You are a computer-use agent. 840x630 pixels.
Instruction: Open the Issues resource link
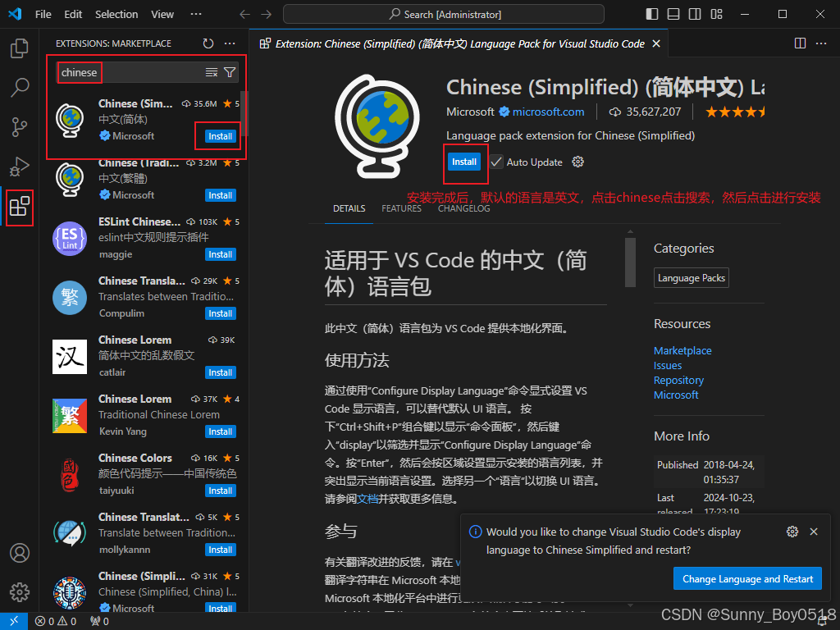668,365
